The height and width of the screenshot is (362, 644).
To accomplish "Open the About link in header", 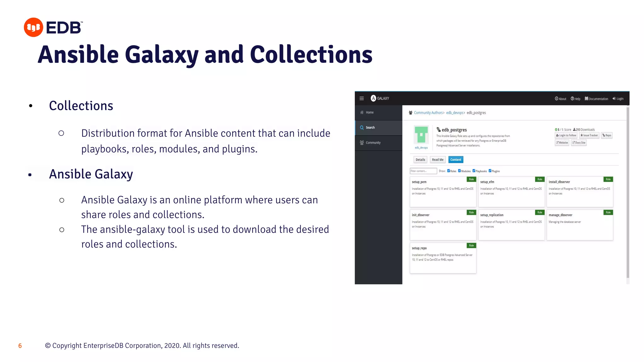I will tap(560, 99).
